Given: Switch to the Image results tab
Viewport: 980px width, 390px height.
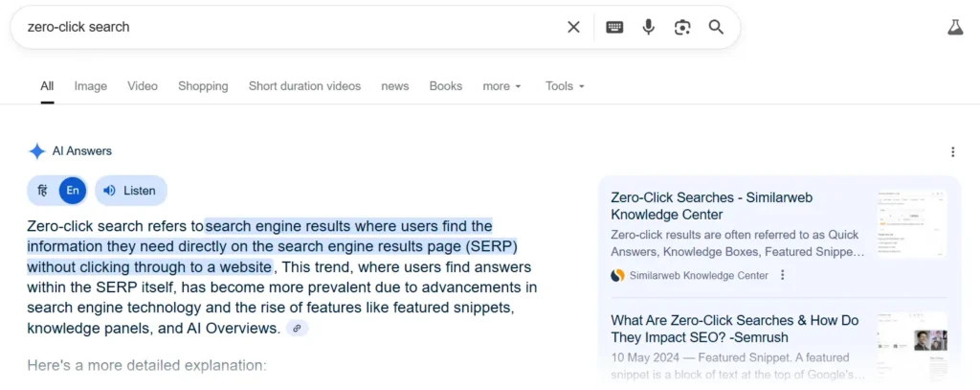Looking at the screenshot, I should click(91, 86).
